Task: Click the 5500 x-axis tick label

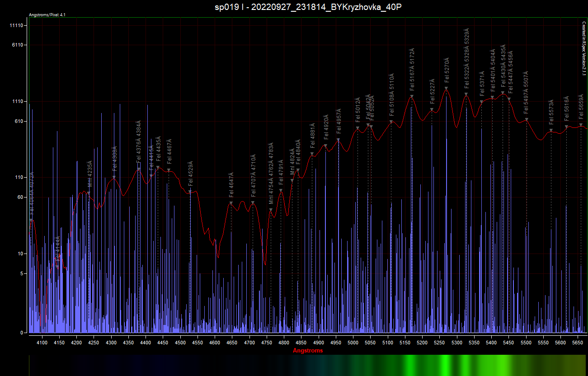Action: click(x=526, y=343)
